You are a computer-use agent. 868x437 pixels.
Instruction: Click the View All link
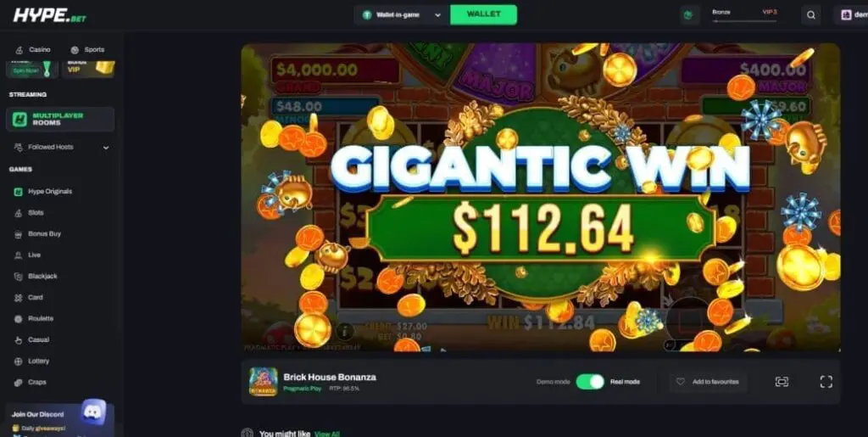326,434
